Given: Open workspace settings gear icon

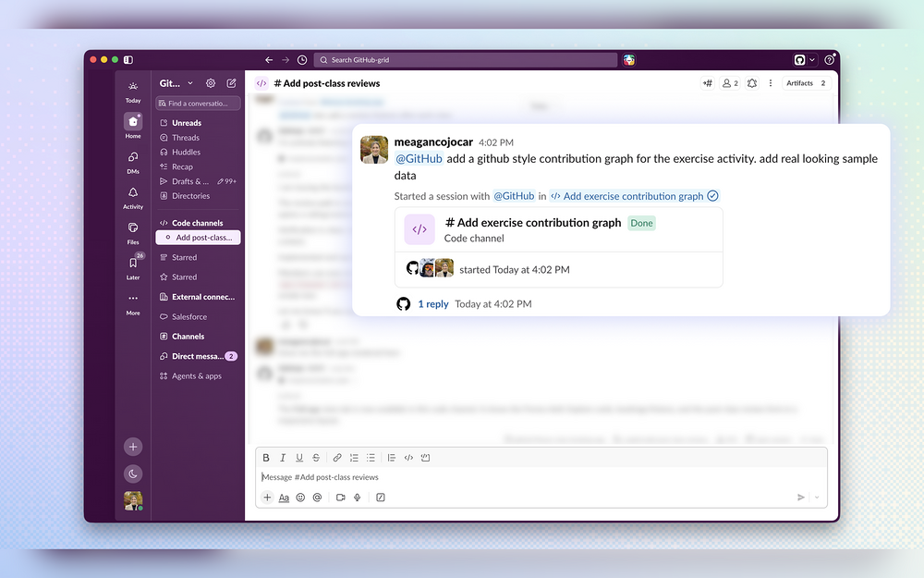Looking at the screenshot, I should tap(211, 83).
